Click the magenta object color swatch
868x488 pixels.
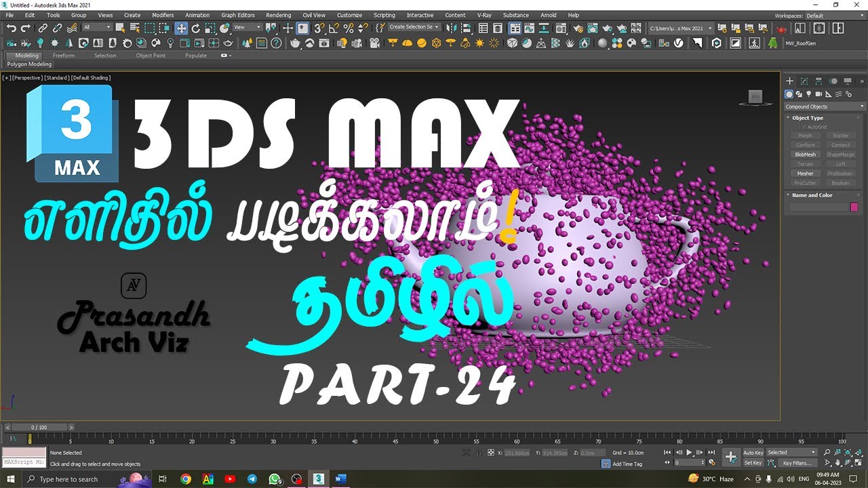854,207
